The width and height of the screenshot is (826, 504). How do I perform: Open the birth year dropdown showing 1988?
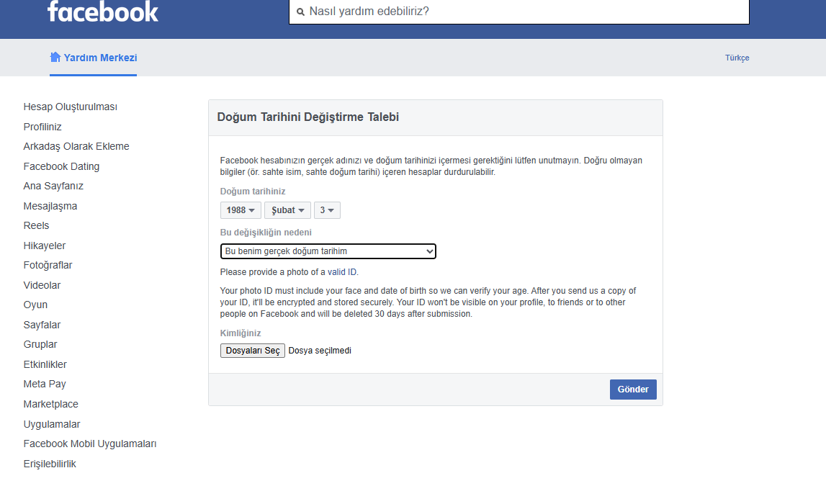(x=240, y=210)
